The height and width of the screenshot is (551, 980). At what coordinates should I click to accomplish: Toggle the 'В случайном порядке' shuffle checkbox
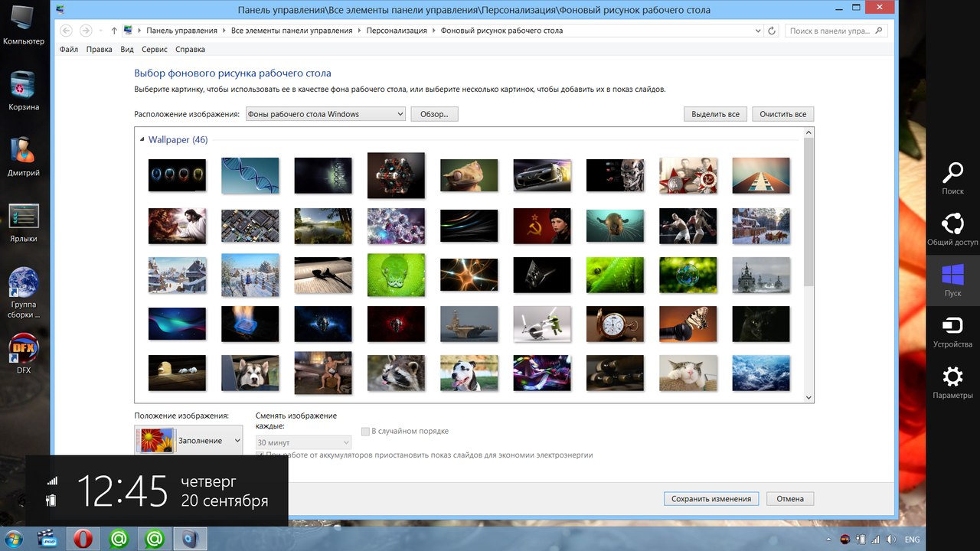tap(366, 432)
